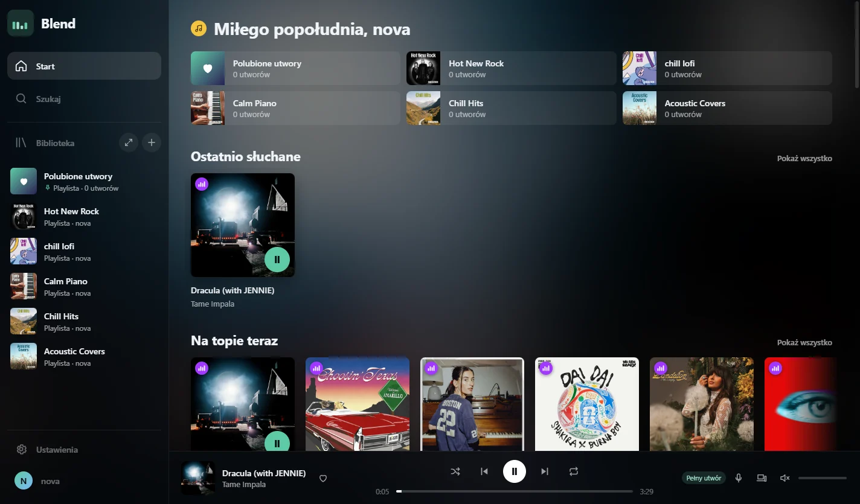Open chill lofi tile in top grid
The image size is (860, 504).
[x=727, y=68]
